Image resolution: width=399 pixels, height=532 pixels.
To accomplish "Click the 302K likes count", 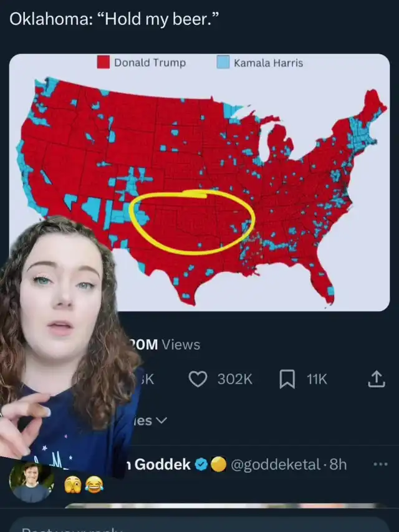I will (235, 379).
